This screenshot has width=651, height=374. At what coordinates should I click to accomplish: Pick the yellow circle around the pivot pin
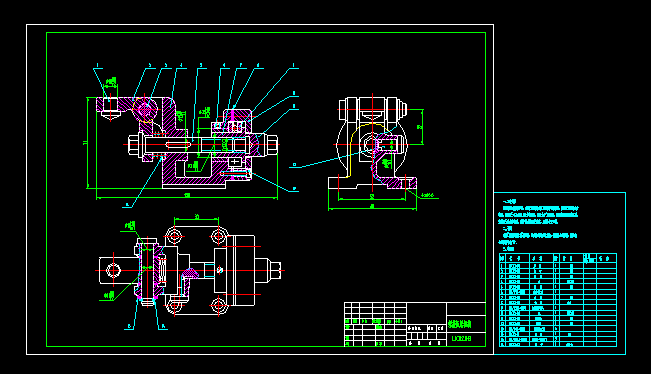[x=145, y=110]
